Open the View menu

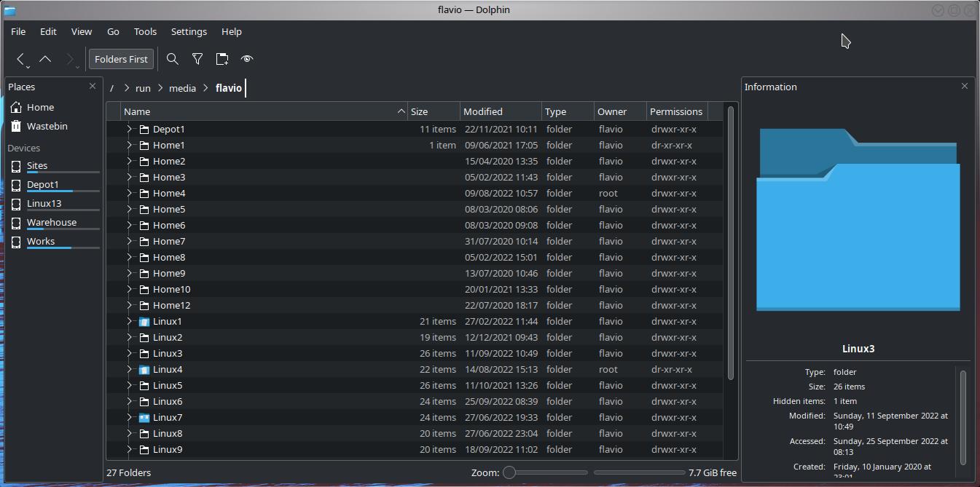click(82, 31)
